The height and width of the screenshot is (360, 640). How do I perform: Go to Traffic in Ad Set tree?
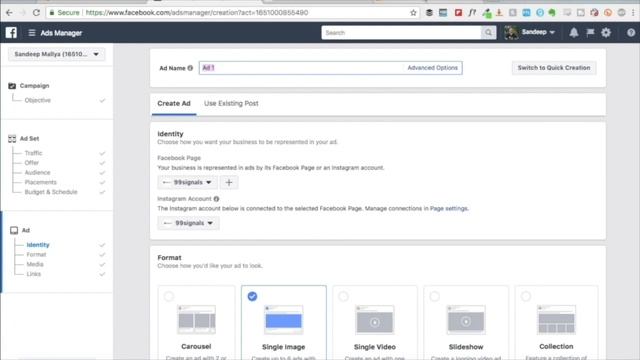click(x=33, y=153)
